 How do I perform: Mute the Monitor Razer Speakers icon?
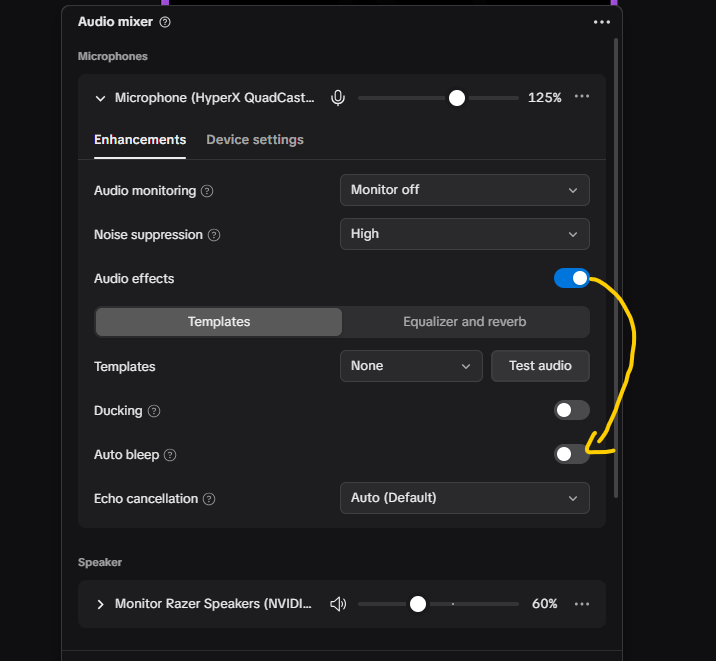coord(338,604)
